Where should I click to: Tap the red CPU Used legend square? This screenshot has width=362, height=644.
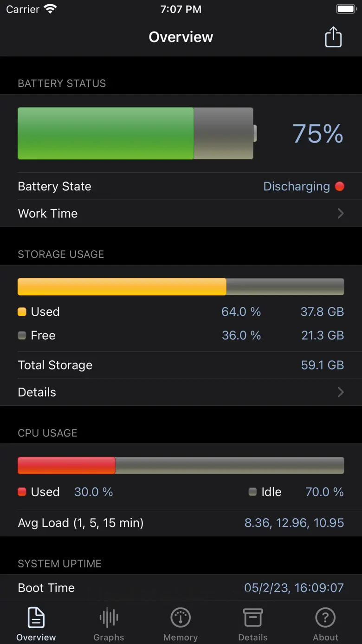point(22,492)
